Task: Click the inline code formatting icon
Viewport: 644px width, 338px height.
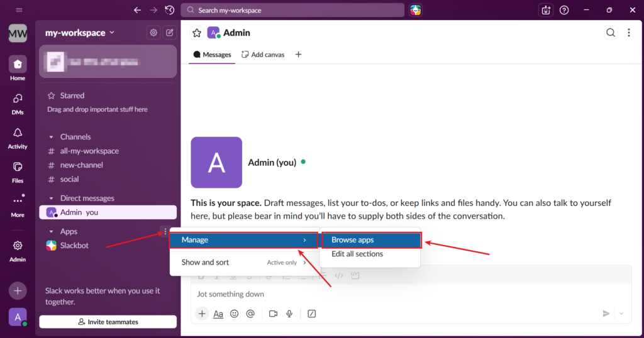Action: click(x=339, y=276)
